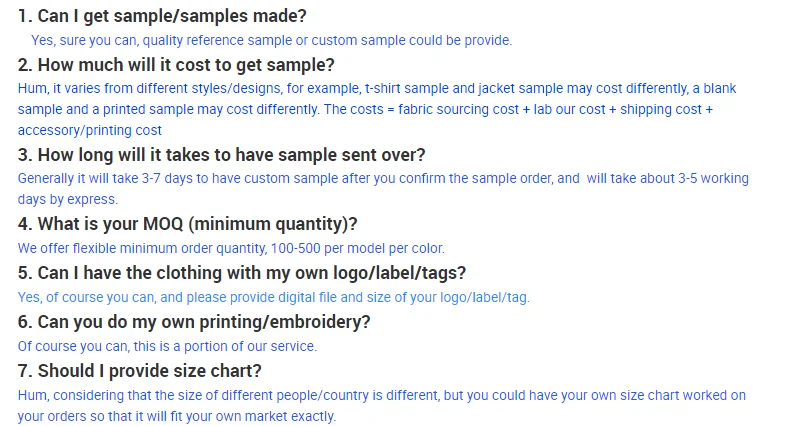
Task: Click the text "100-500 per model per color"
Action: coord(364,248)
